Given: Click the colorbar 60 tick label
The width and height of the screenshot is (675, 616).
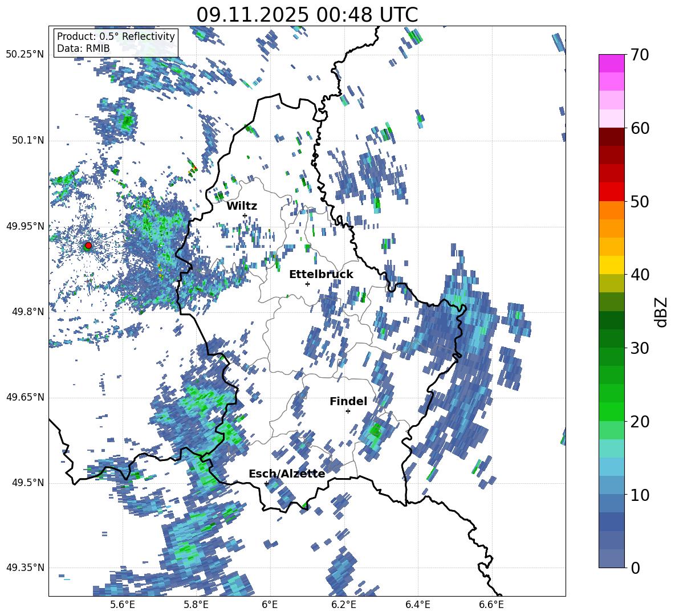Looking at the screenshot, I should (640, 128).
